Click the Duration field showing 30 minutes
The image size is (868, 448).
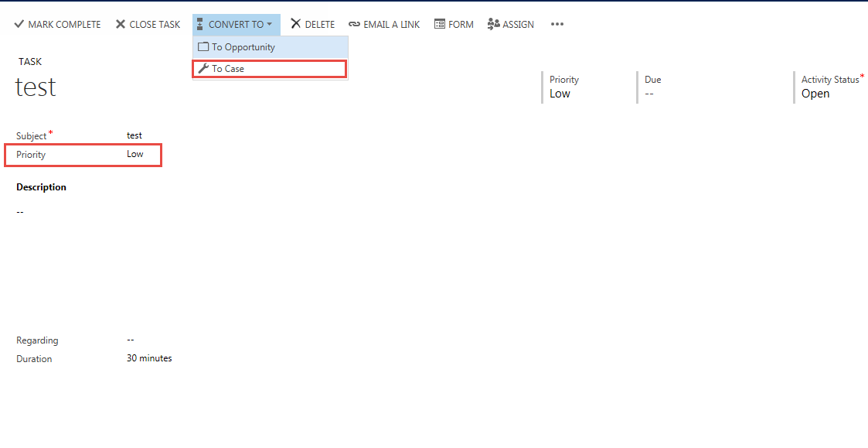point(149,357)
